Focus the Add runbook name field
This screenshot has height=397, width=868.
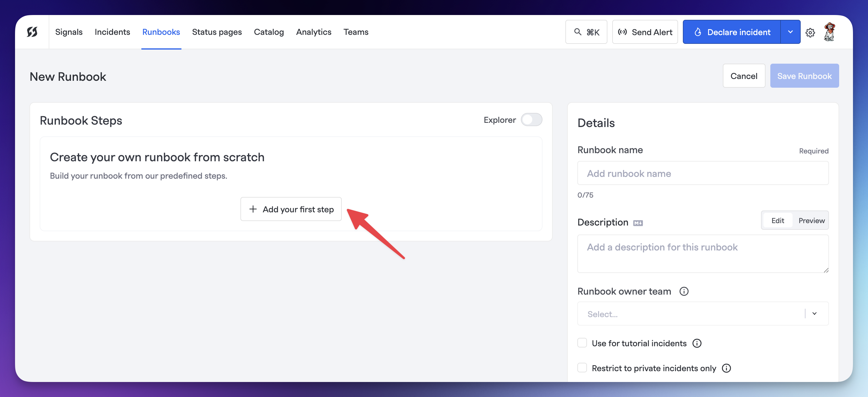pyautogui.click(x=703, y=173)
